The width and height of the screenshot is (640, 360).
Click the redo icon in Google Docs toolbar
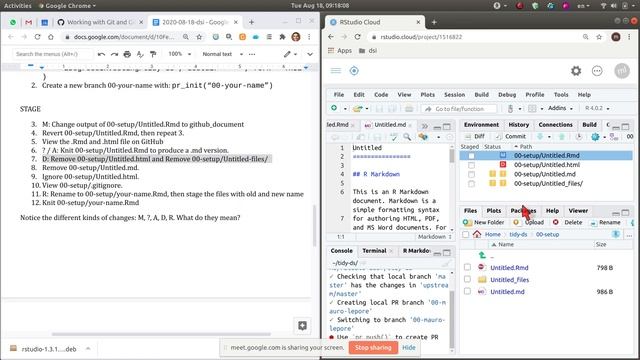pyautogui.click(x=114, y=54)
